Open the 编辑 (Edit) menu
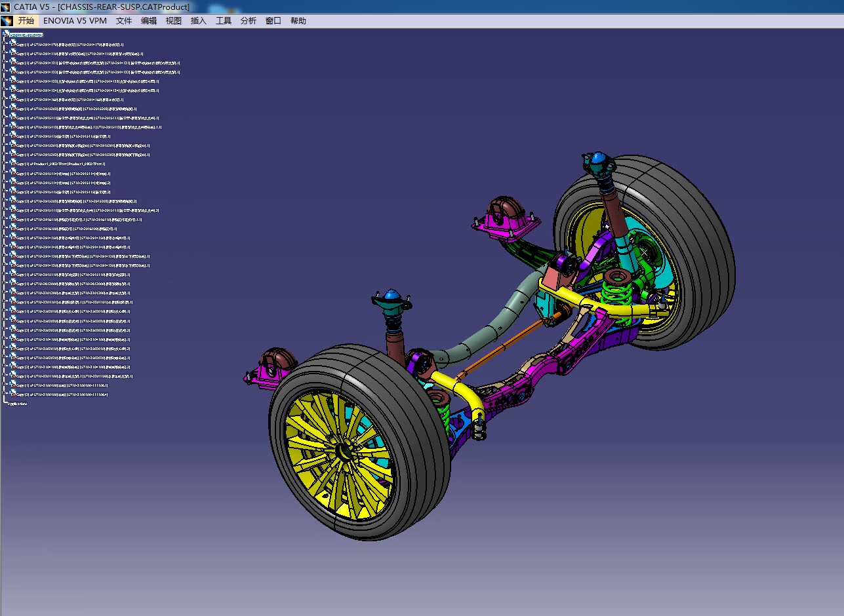 click(149, 21)
